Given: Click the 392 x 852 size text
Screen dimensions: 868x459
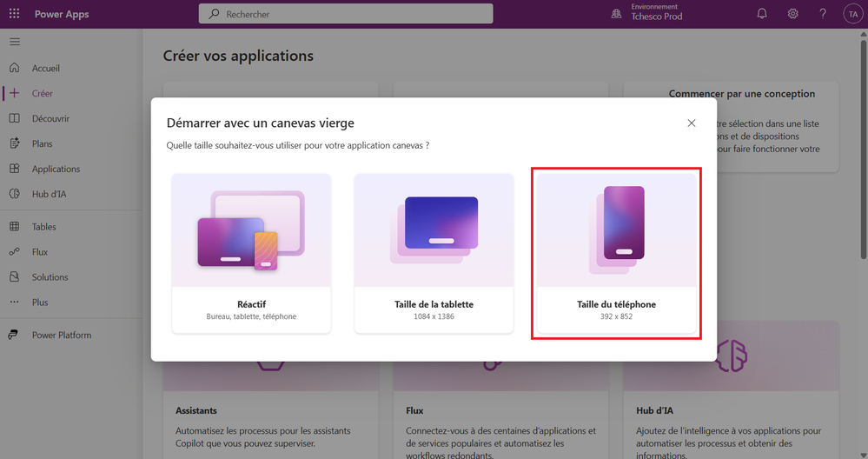Looking at the screenshot, I should tap(616, 316).
